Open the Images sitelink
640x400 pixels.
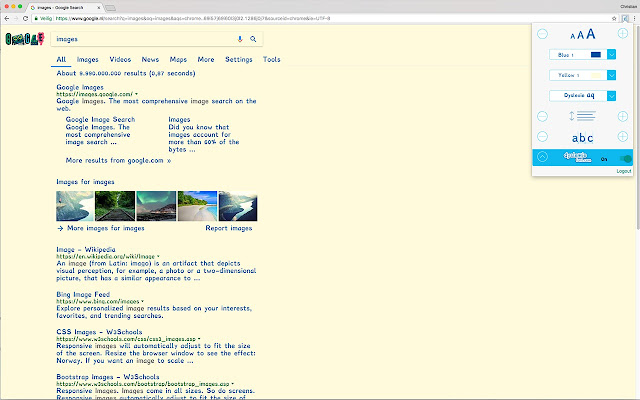coord(179,120)
